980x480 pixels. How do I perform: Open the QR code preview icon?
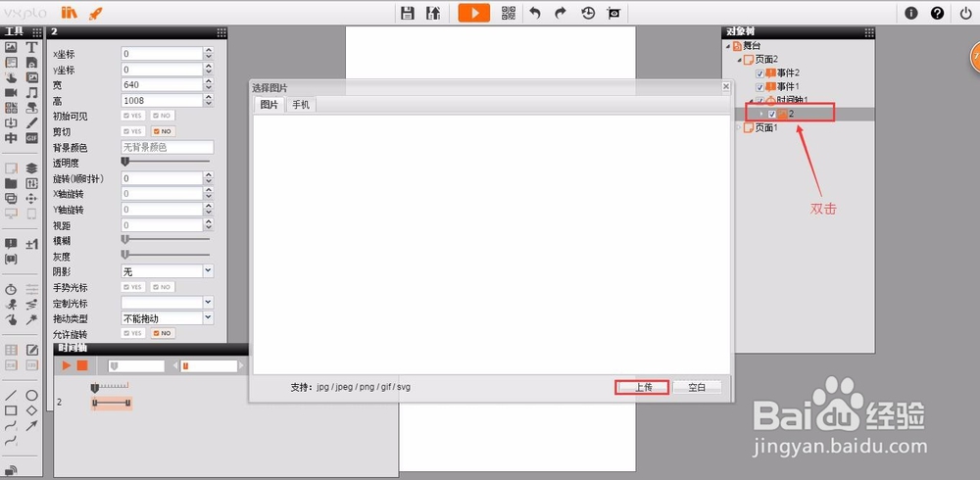point(509,13)
